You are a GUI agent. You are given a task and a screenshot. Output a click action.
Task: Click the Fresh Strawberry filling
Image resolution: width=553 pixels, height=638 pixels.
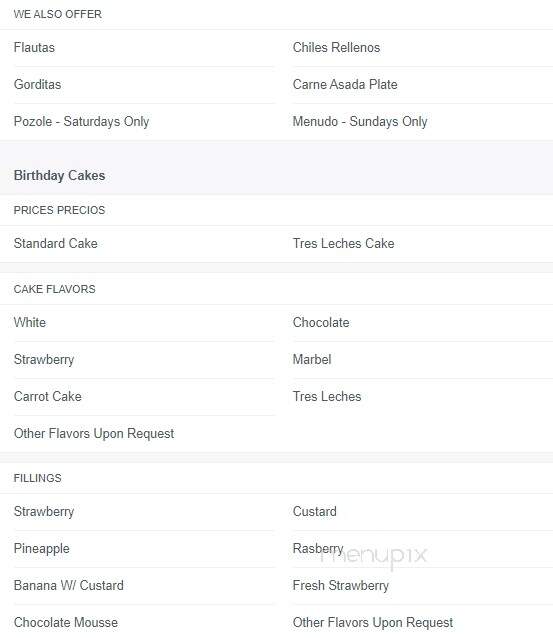(341, 586)
